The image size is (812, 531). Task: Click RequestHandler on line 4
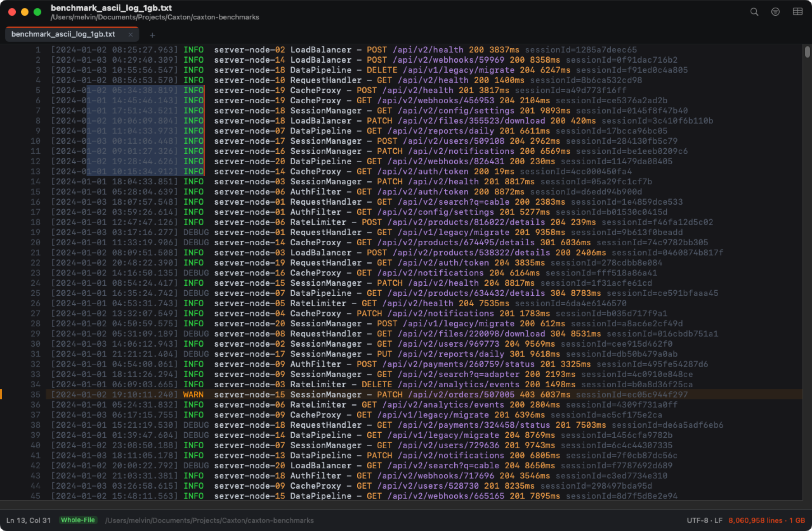pos(326,80)
